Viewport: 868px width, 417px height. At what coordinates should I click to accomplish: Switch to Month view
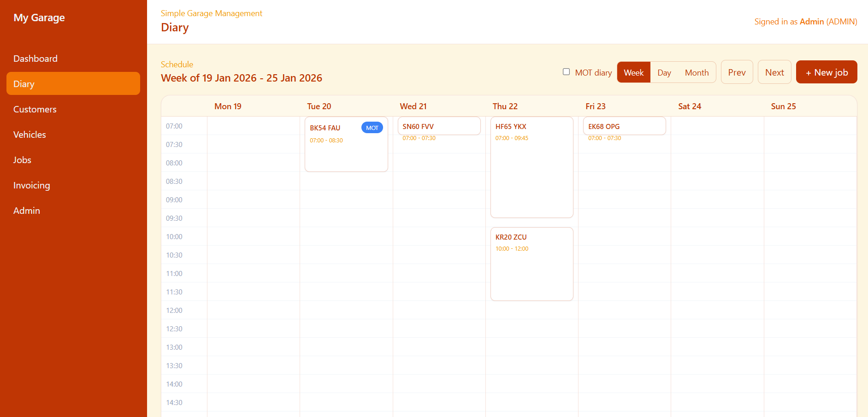tap(697, 72)
